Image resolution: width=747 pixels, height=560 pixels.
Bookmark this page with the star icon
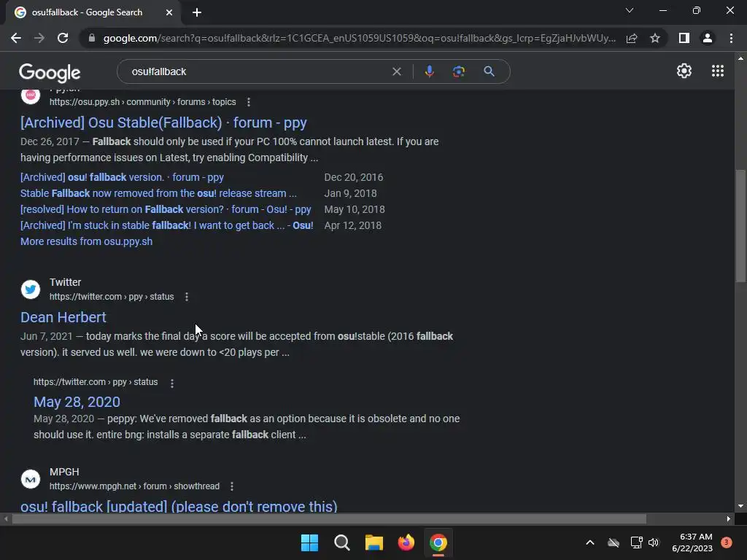coord(655,38)
